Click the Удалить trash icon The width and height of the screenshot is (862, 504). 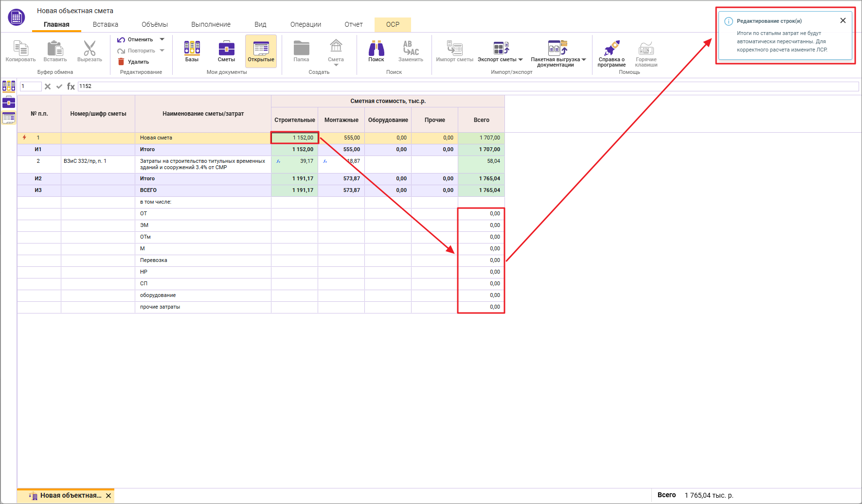(122, 62)
